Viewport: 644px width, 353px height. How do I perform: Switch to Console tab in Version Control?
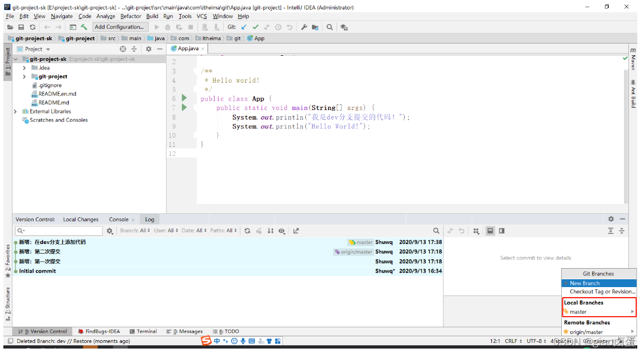119,220
